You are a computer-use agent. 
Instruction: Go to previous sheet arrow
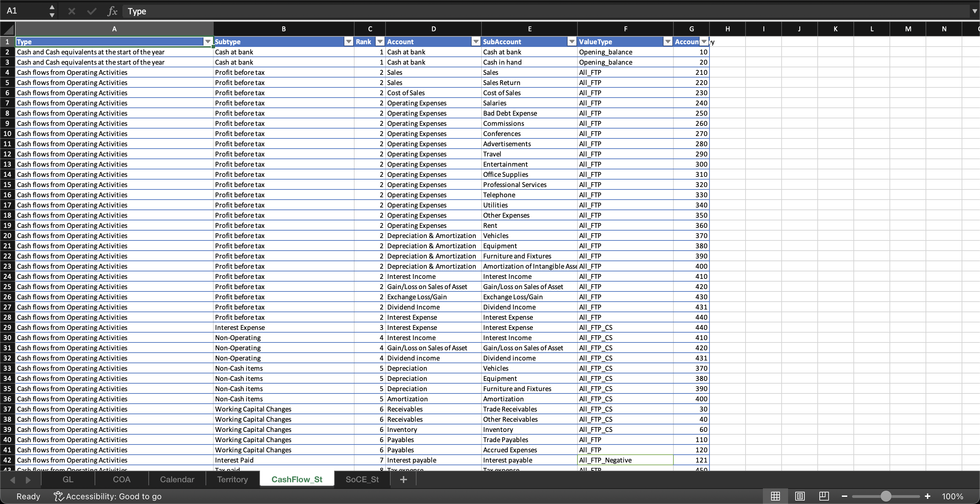click(x=13, y=480)
